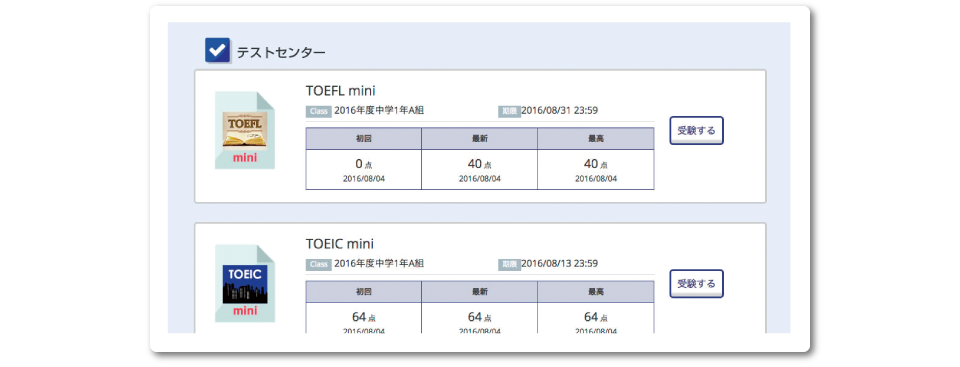
Task: Select TOEIC latest score 64点 cell
Action: click(x=479, y=318)
